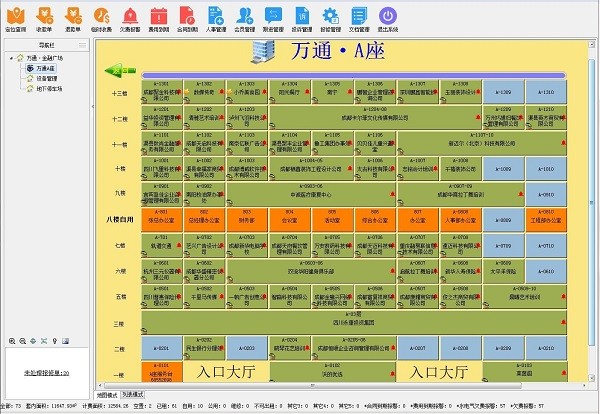Open the 会员管理 people icon
The image size is (600, 414).
click(x=245, y=16)
